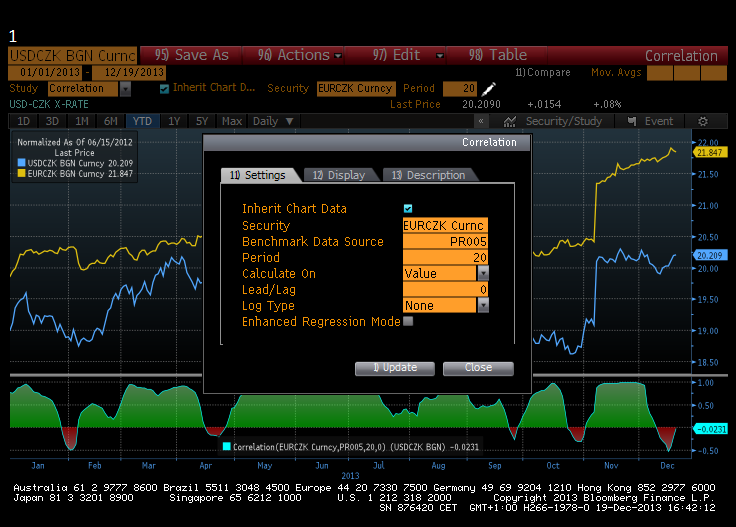
Task: Select the YTD time range
Action: tap(142, 121)
